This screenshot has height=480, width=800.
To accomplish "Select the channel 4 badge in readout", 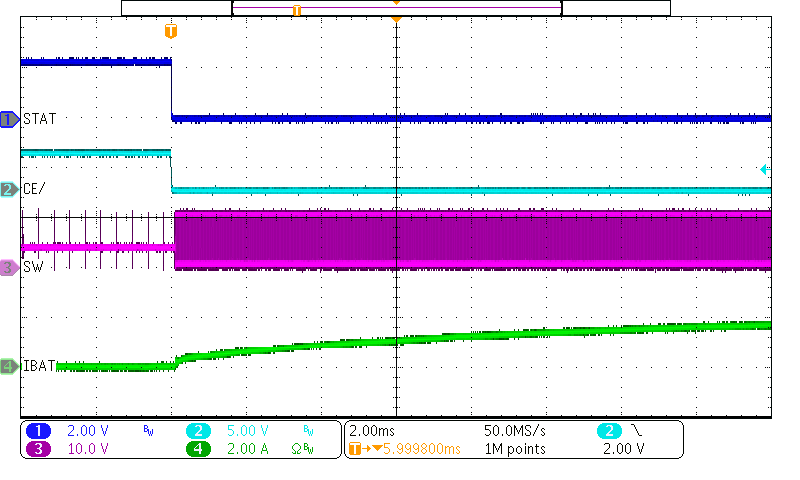I will (198, 449).
